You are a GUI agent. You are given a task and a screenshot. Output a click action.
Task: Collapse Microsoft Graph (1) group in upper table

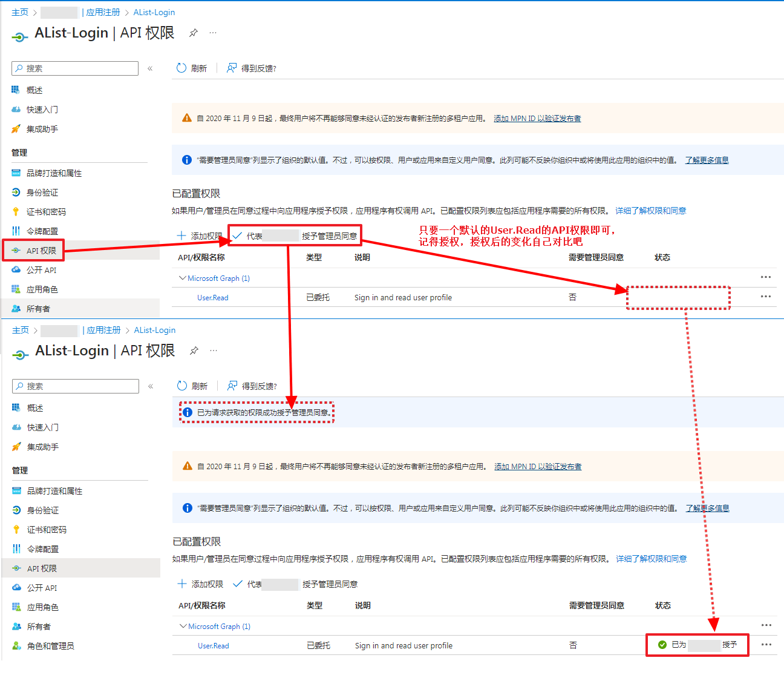[182, 278]
